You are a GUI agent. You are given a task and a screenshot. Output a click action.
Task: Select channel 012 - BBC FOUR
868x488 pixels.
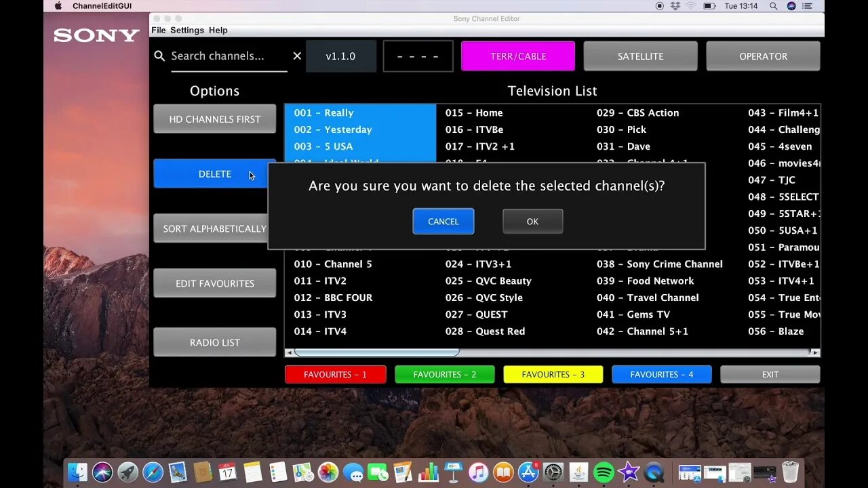pos(333,298)
